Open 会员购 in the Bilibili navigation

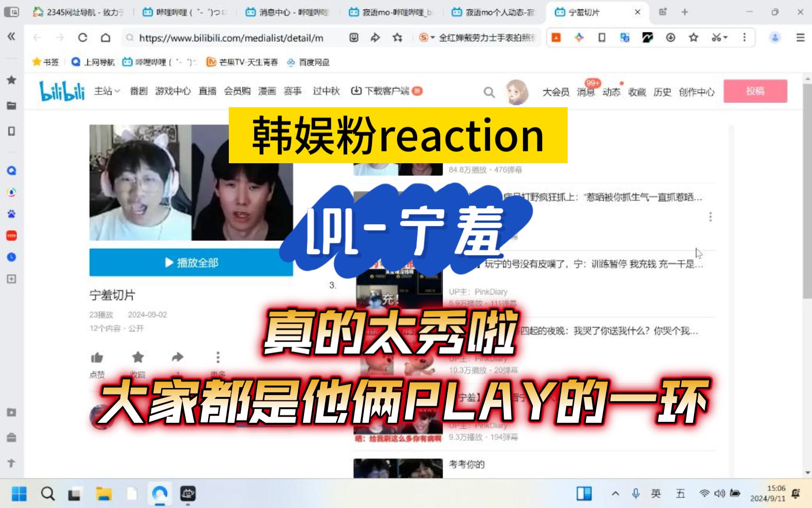[x=237, y=91]
